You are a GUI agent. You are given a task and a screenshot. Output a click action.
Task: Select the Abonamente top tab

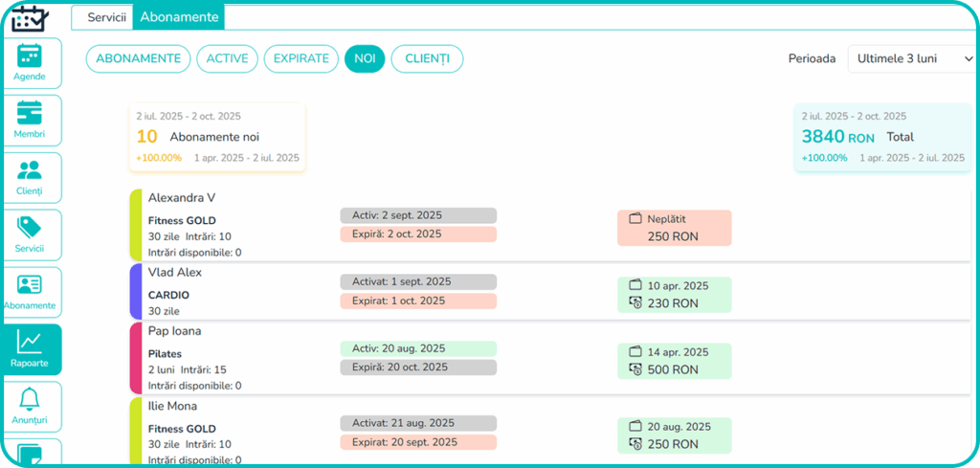click(179, 17)
